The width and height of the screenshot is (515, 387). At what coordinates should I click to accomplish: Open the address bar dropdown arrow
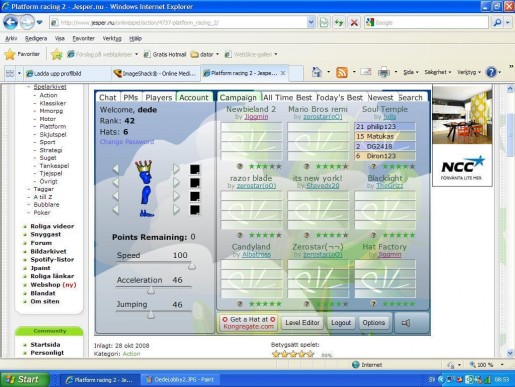coord(311,23)
